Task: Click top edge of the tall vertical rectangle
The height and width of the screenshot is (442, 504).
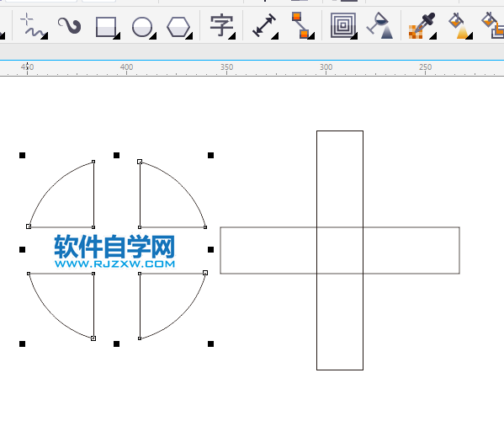Action: click(340, 131)
